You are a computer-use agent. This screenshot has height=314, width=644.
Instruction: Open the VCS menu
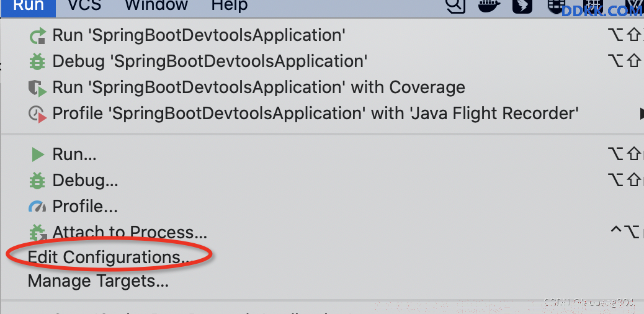coord(84,6)
